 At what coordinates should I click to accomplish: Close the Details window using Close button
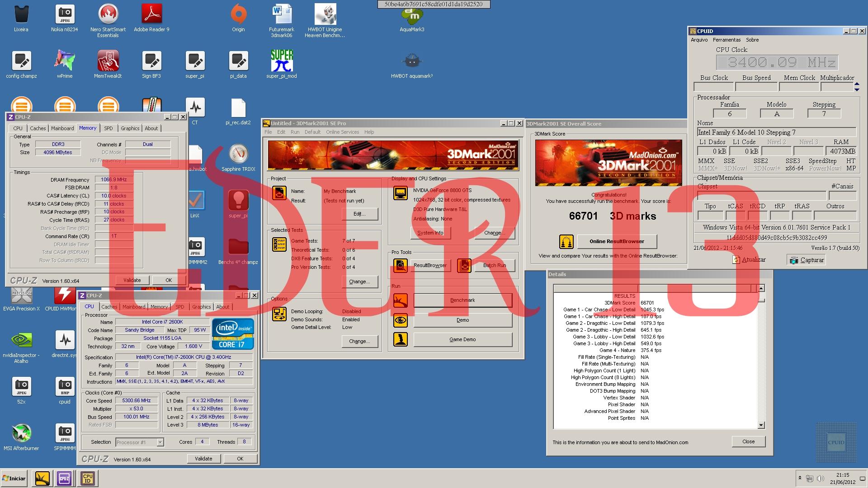748,441
